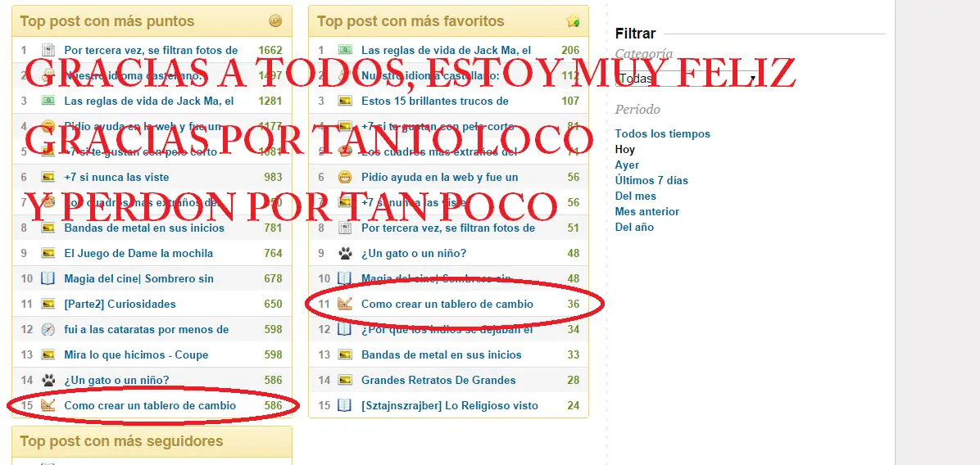This screenshot has height=465, width=980.
Task: Click the paw icon beside '¿Un gato o un niño?' in the favoritos list
Action: coord(345,254)
